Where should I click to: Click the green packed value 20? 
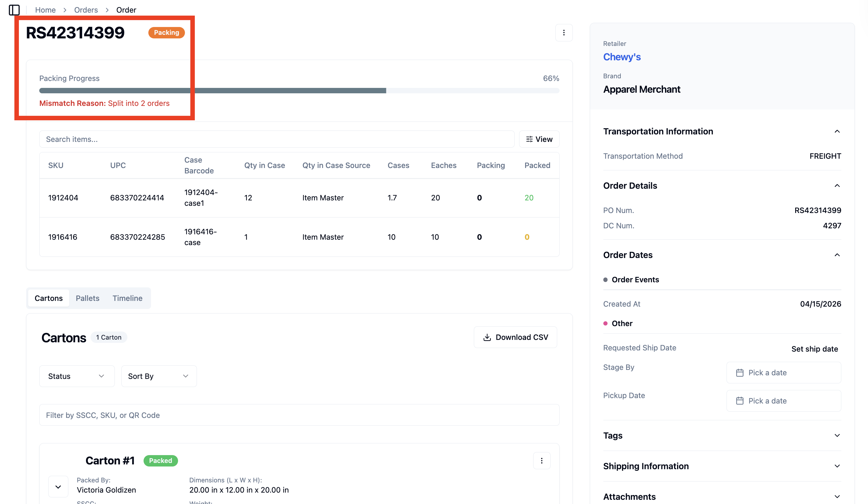(529, 198)
